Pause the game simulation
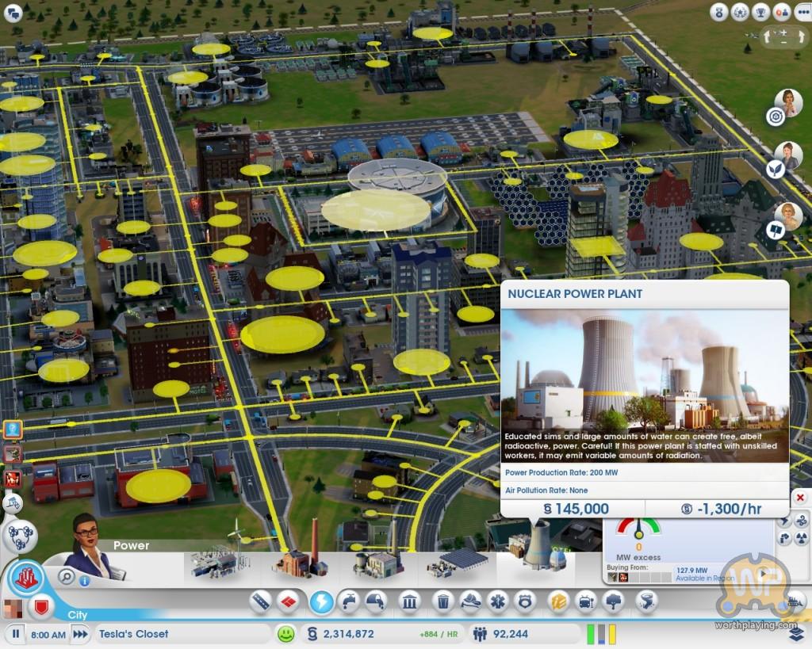 click(15, 634)
